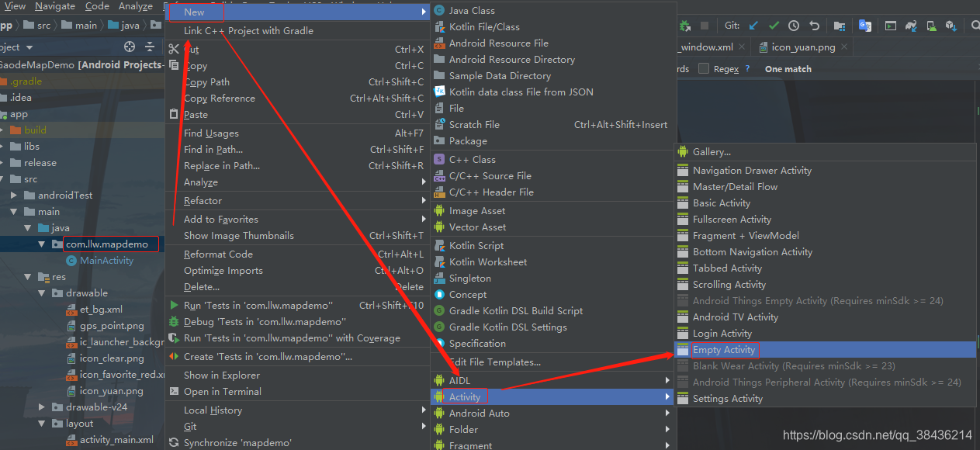The width and height of the screenshot is (980, 450).
Task: Click the Run Anything terminal icon
Action: pyautogui.click(x=892, y=26)
